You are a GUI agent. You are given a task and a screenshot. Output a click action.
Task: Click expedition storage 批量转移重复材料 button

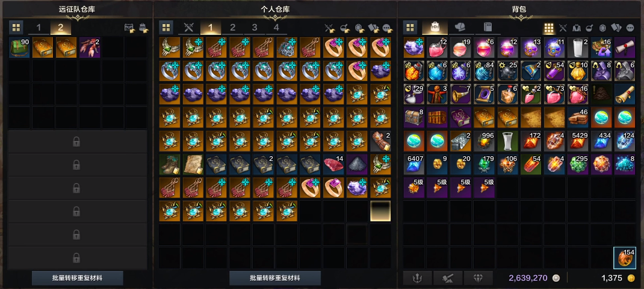77,278
